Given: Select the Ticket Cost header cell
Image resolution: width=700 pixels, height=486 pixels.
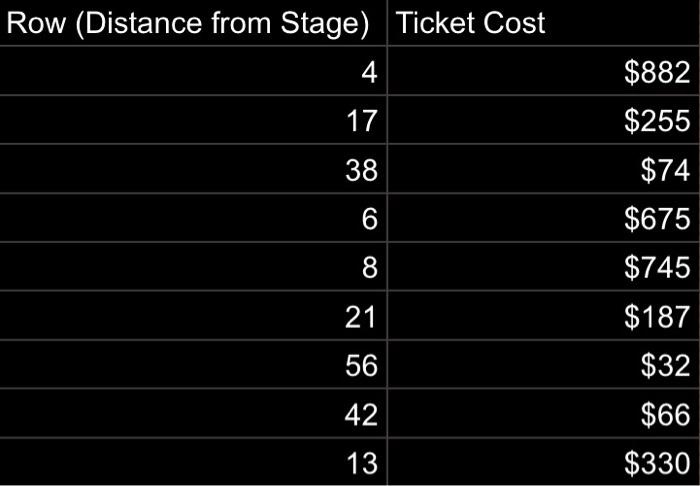Looking at the screenshot, I should [543, 22].
